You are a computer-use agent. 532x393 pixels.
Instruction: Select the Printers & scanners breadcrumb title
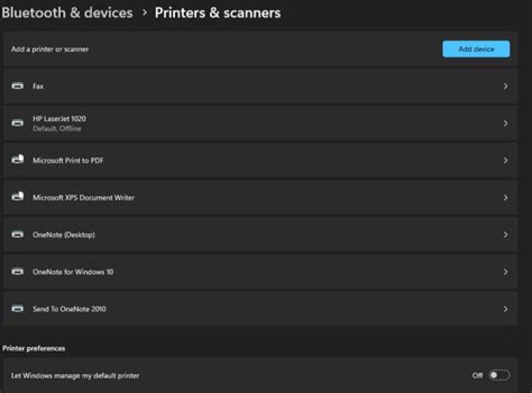coord(218,13)
